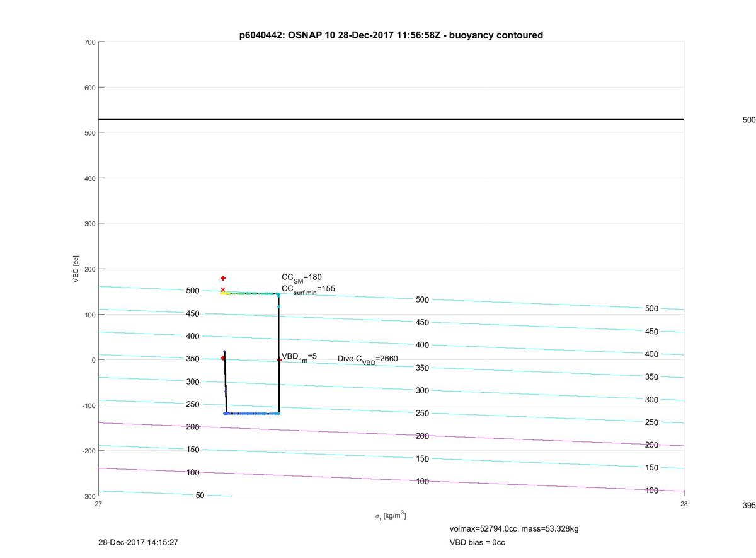Viewport: 756px width, 558px height.
Task: Select the "VBD_1m=5" annotation
Action: coord(299,357)
